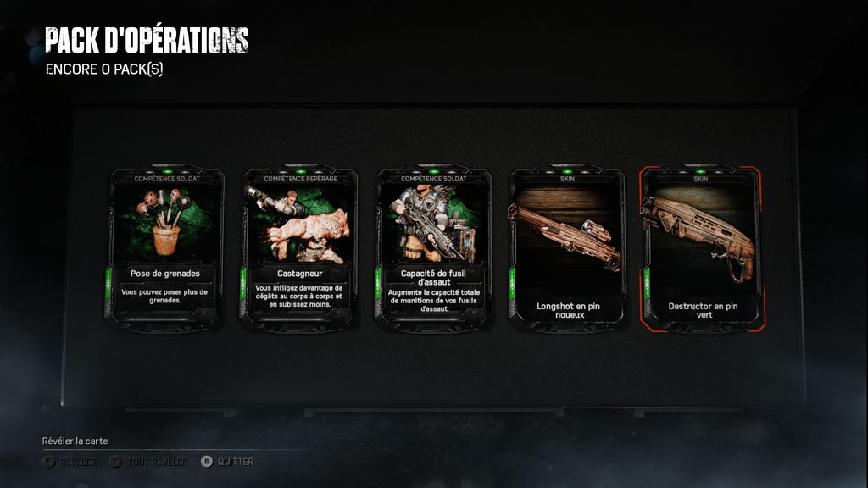Click the Skin header on Longshot card

[x=567, y=179]
